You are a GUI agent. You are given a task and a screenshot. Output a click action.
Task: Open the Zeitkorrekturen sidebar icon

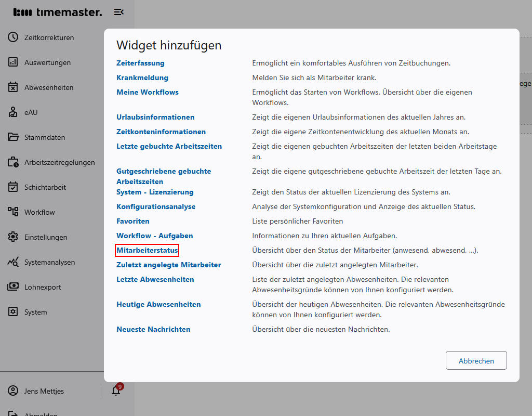(x=12, y=37)
